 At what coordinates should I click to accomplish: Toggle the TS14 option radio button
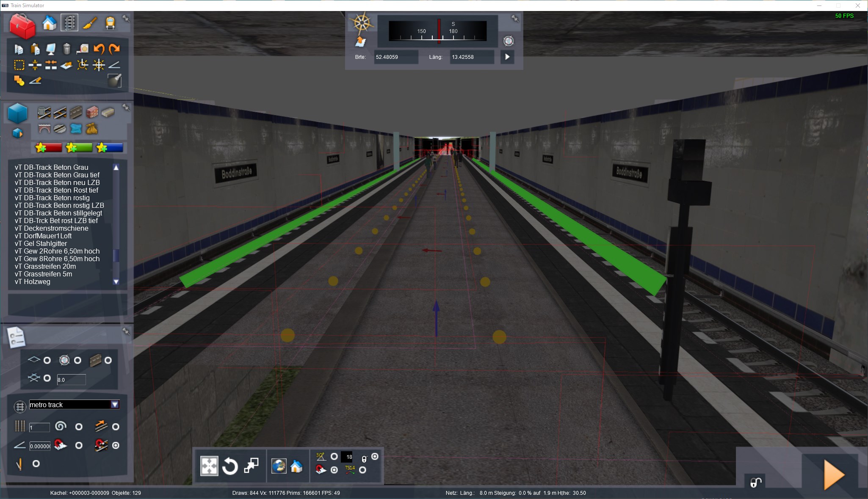362,470
